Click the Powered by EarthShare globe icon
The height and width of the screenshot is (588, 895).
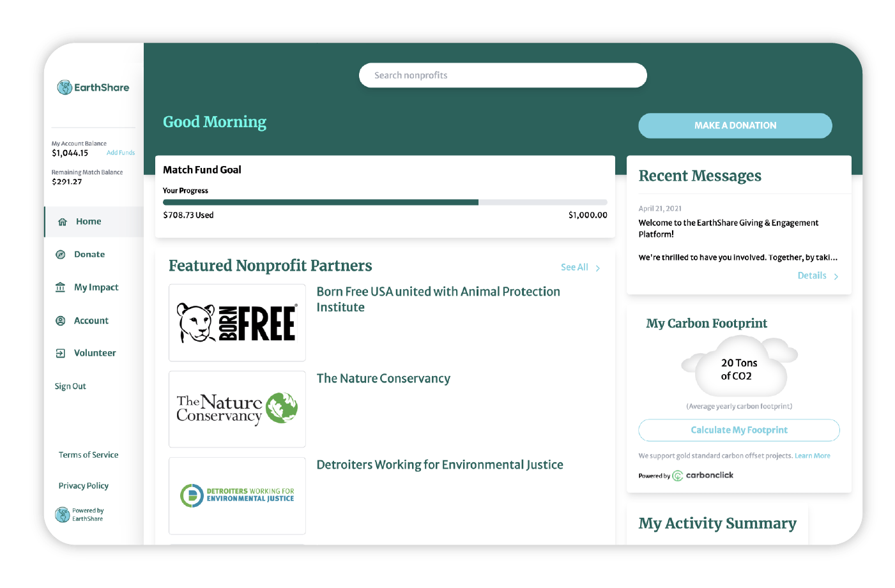62,515
